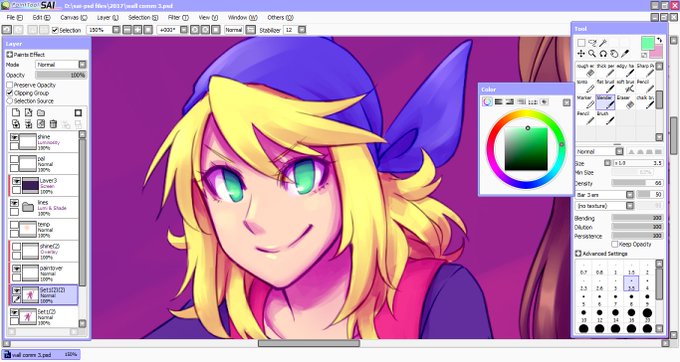680x362 pixels.
Task: Select the Zoom magnifier tool
Action: coord(592,54)
